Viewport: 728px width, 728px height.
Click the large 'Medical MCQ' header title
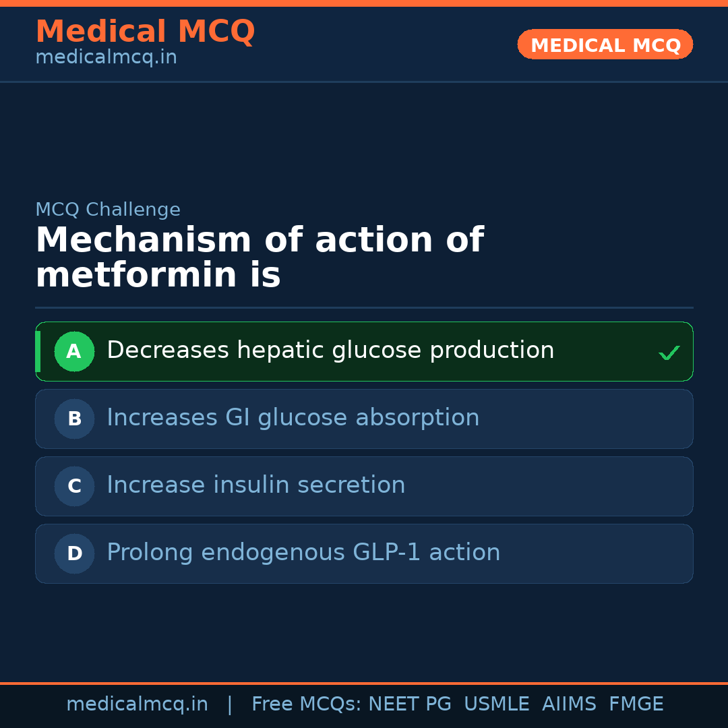pyautogui.click(x=145, y=32)
